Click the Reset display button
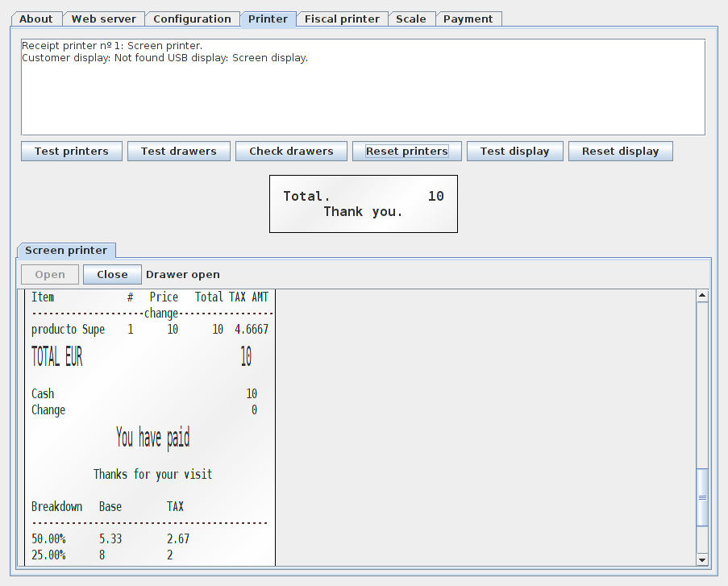 point(620,152)
